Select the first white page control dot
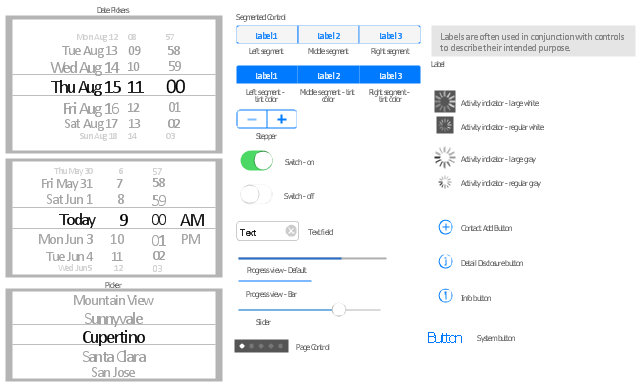Image resolution: width=640 pixels, height=385 pixels. (242, 346)
